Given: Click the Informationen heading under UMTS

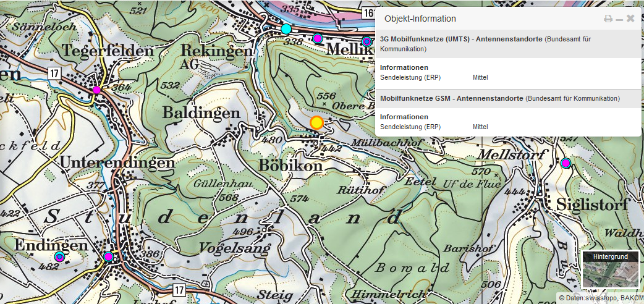Looking at the screenshot, I should point(404,67).
